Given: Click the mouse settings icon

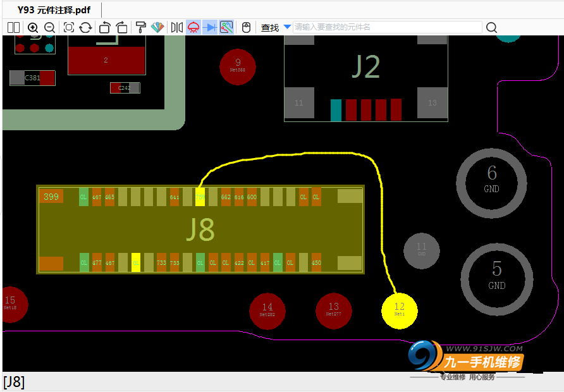Looking at the screenshot, I should pyautogui.click(x=246, y=27).
